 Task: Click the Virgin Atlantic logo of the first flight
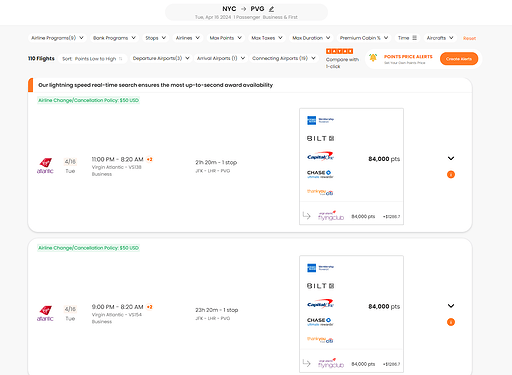45,166
